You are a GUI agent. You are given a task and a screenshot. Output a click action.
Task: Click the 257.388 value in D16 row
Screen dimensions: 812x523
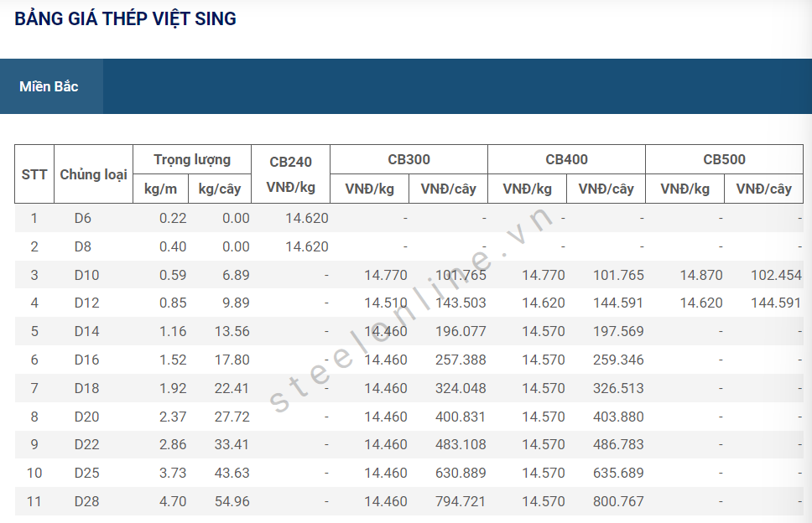tap(461, 360)
